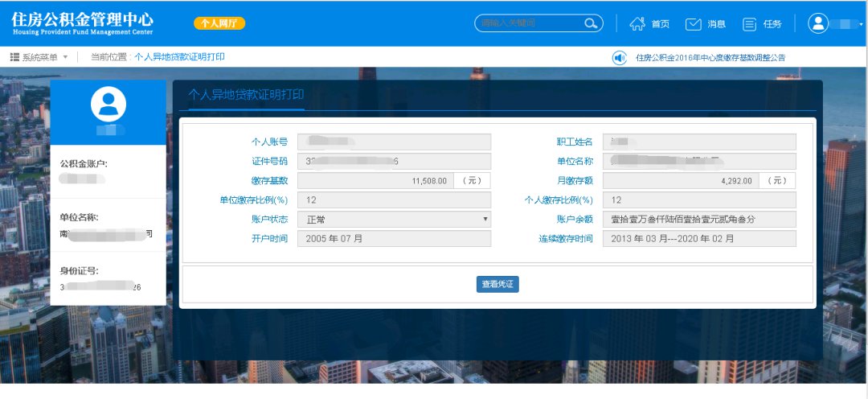Click the user avatar in top bar
868x399 pixels.
click(x=818, y=23)
